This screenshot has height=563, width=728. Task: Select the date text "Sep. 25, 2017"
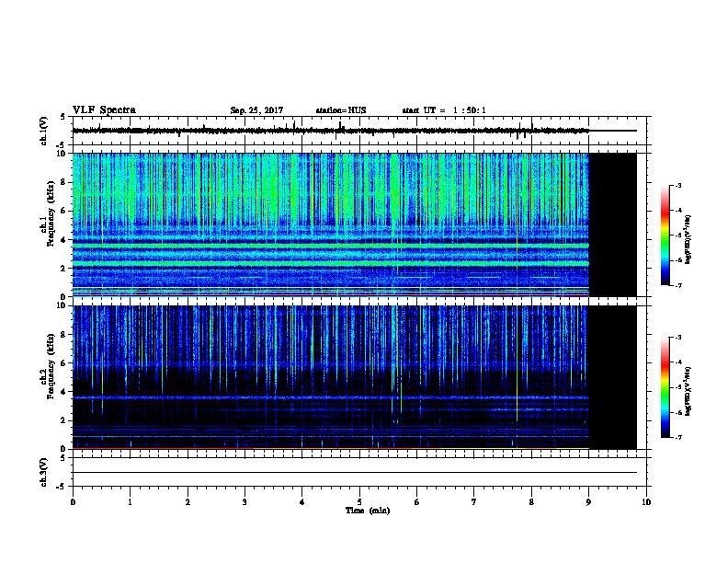point(256,110)
